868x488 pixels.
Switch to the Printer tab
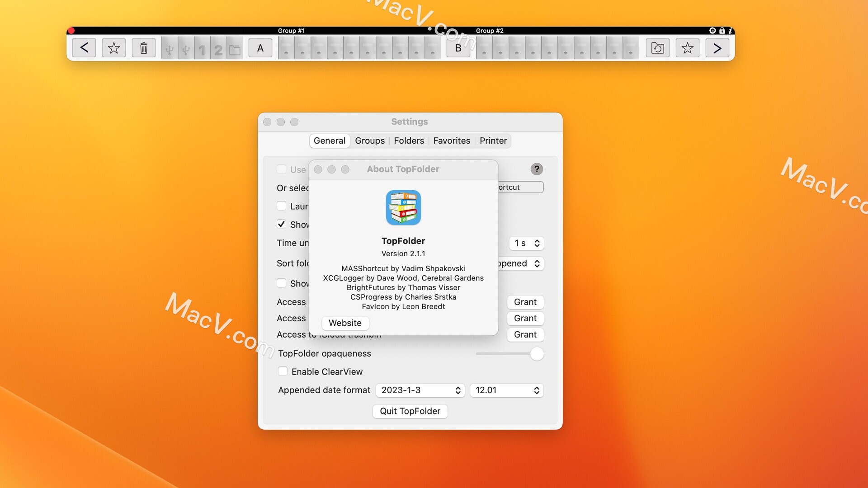tap(493, 141)
